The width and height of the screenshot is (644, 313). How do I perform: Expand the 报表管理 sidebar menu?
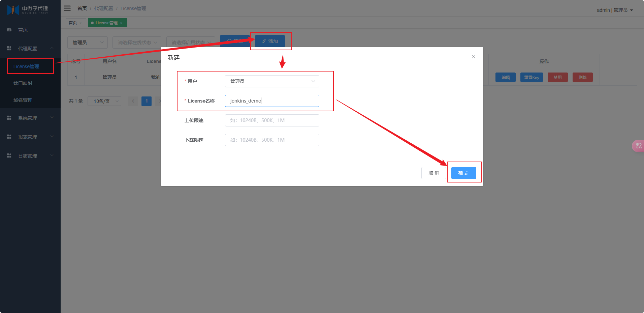click(30, 137)
